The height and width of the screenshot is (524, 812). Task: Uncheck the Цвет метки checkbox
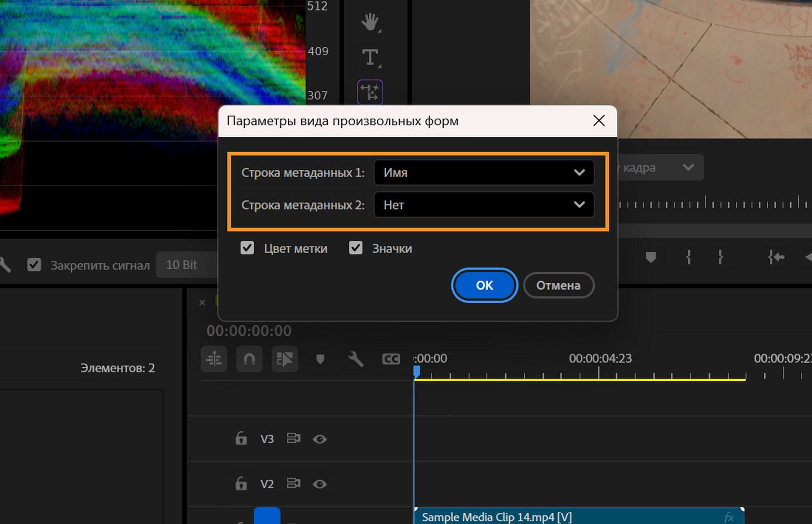tap(247, 248)
